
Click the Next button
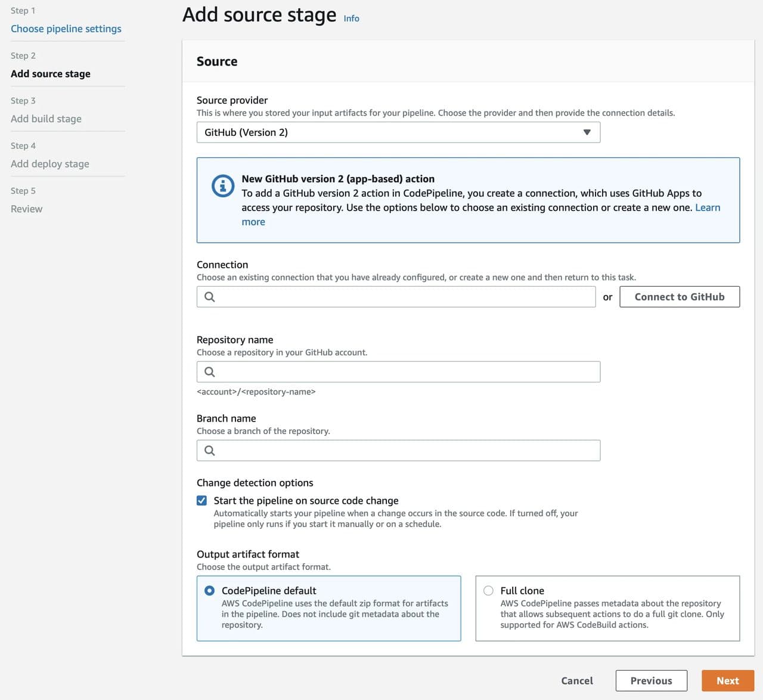tap(728, 681)
